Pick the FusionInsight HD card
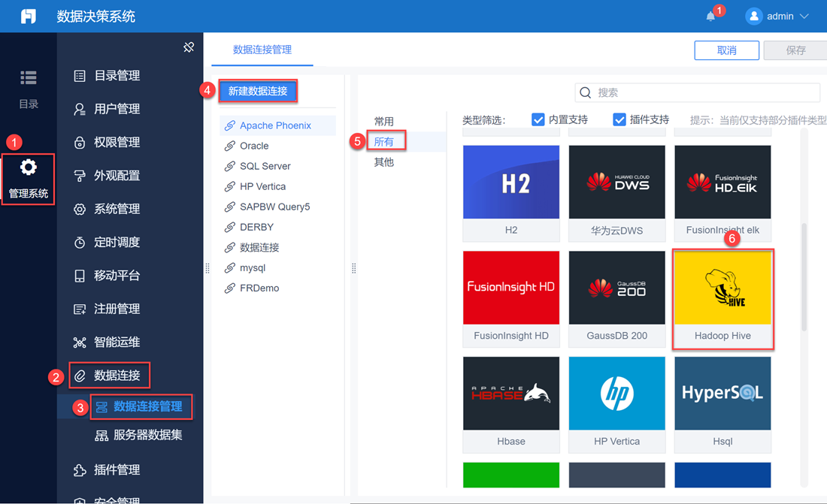 tap(511, 299)
